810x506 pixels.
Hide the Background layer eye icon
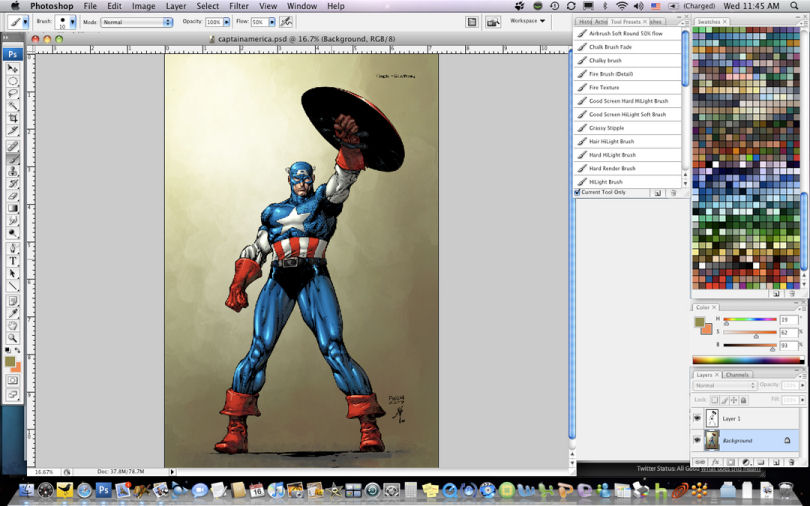697,440
